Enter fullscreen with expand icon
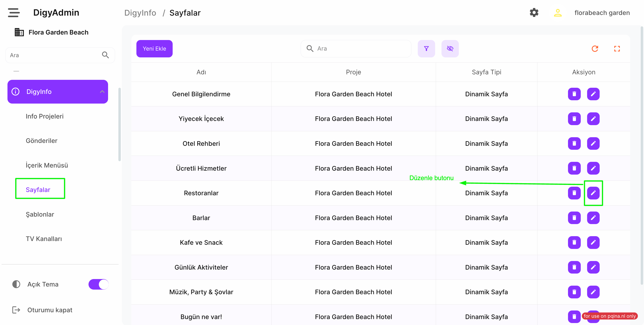The width and height of the screenshot is (644, 325). [x=617, y=49]
